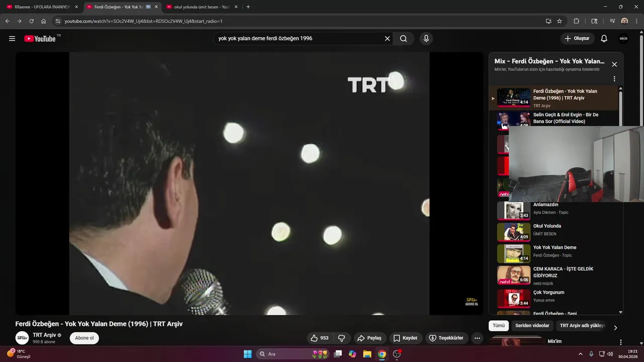Subscribe with Abone ol button
The width and height of the screenshot is (644, 362).
click(85, 338)
